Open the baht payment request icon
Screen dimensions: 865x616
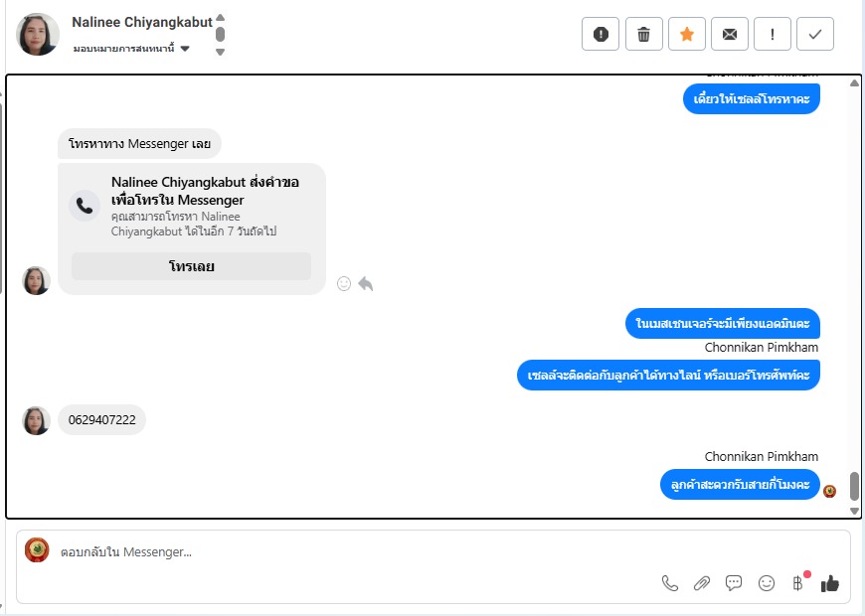pyautogui.click(x=798, y=583)
